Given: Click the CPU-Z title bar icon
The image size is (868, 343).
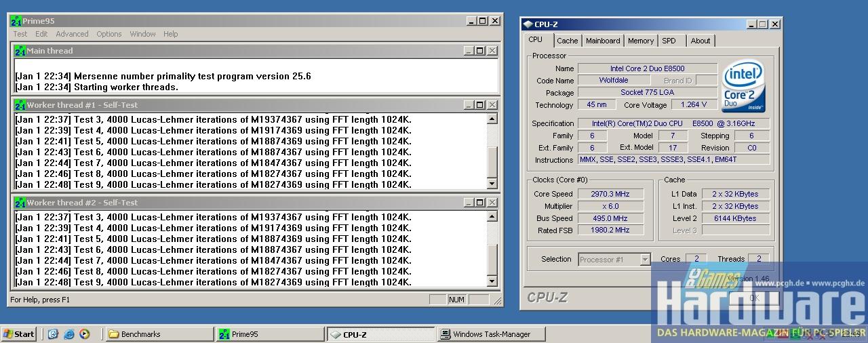Looking at the screenshot, I should point(528,24).
